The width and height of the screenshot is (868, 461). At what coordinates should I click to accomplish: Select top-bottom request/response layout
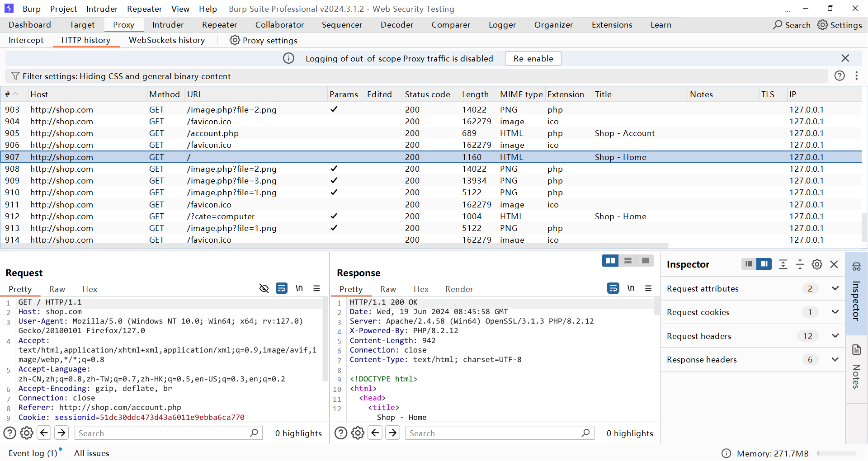(628, 261)
